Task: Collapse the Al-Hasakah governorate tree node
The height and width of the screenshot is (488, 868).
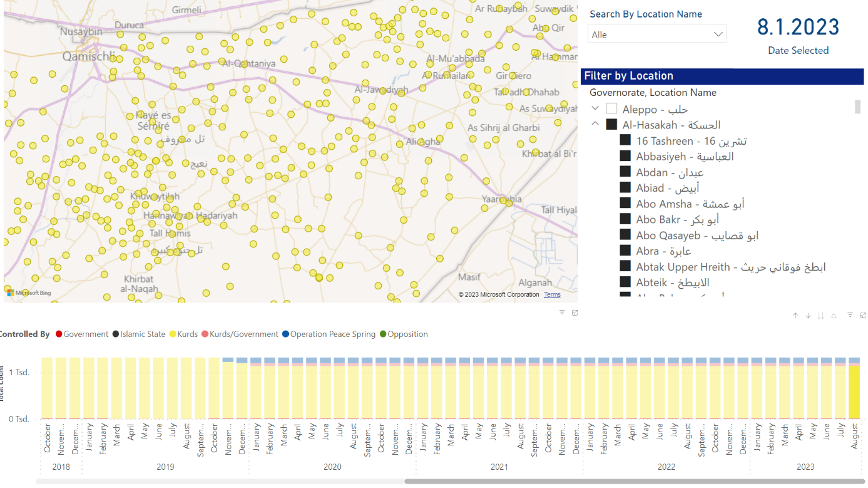Action: [595, 125]
